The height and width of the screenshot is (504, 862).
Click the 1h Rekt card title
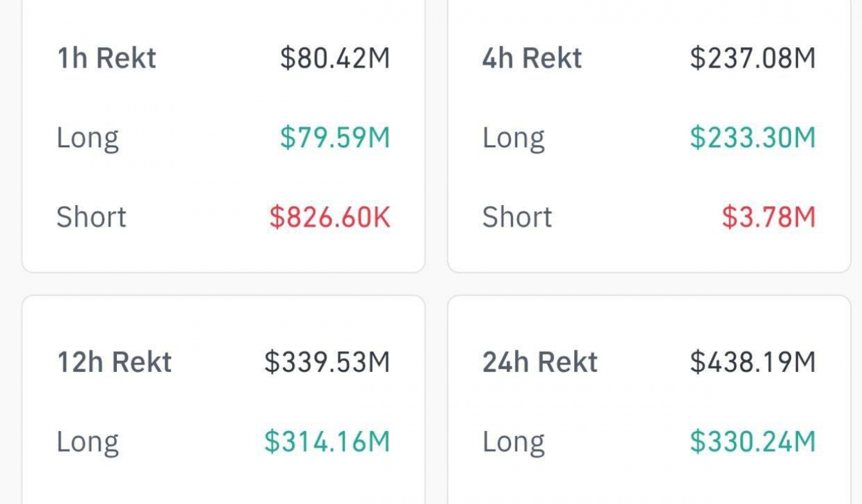(106, 58)
